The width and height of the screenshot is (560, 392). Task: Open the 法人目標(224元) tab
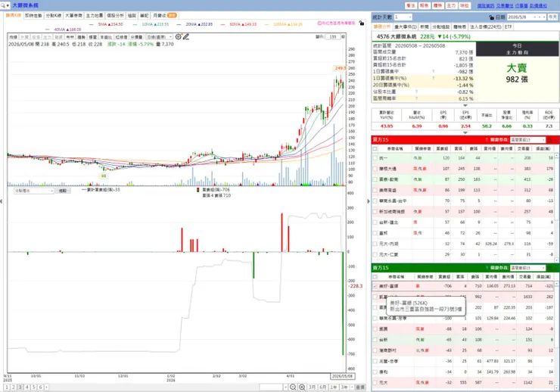[x=485, y=26]
